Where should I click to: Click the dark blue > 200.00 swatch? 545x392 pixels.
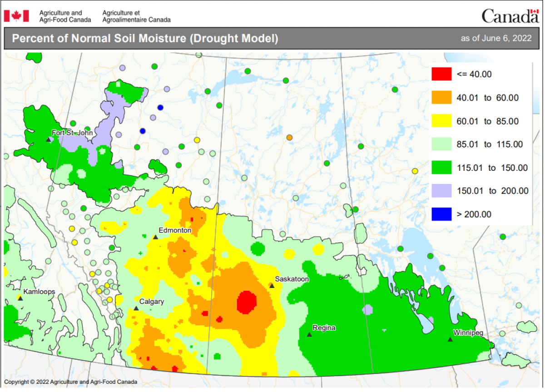click(441, 214)
